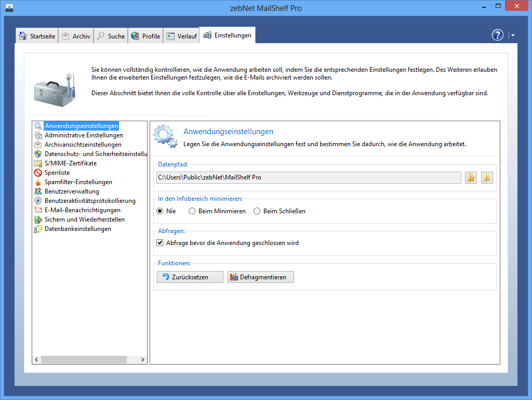Select the Einstellungen tab

[x=228, y=35]
